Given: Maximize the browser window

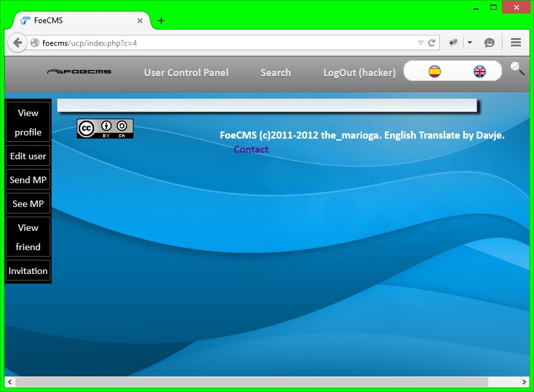Looking at the screenshot, I should [x=493, y=7].
